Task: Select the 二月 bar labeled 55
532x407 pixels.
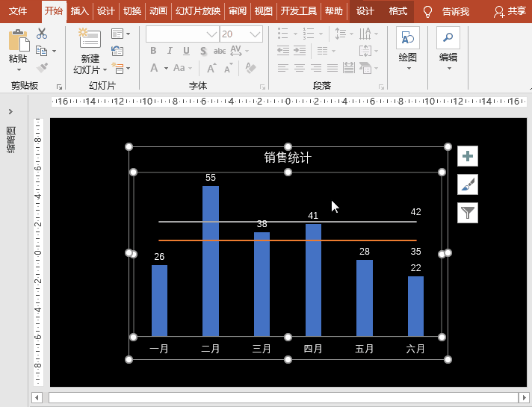Action: click(x=211, y=261)
